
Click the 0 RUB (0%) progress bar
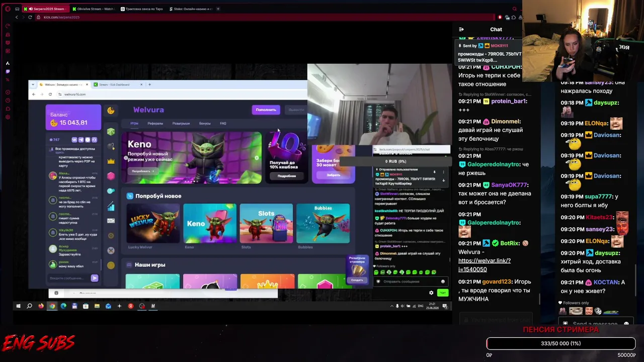click(x=395, y=161)
